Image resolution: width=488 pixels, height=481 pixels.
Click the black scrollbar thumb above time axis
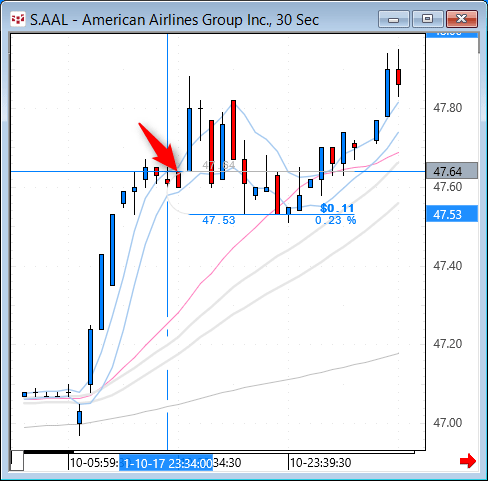tap(49, 452)
